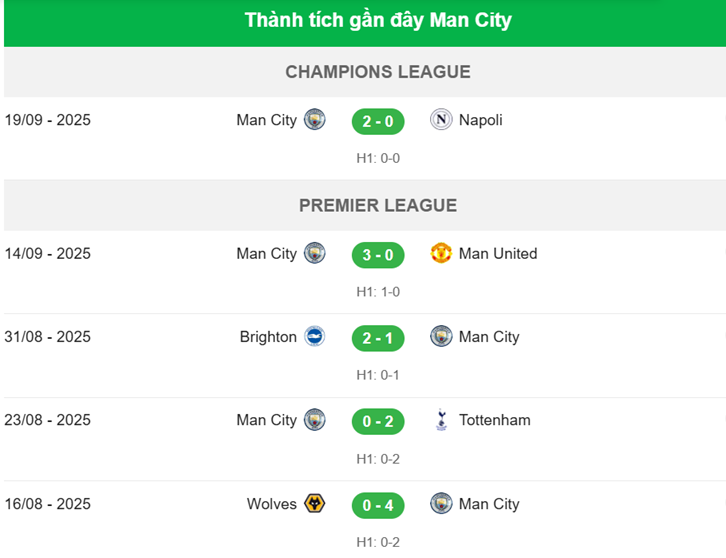The image size is (726, 558).
Task: Click the Wolves club crest icon
Action: pos(315,504)
